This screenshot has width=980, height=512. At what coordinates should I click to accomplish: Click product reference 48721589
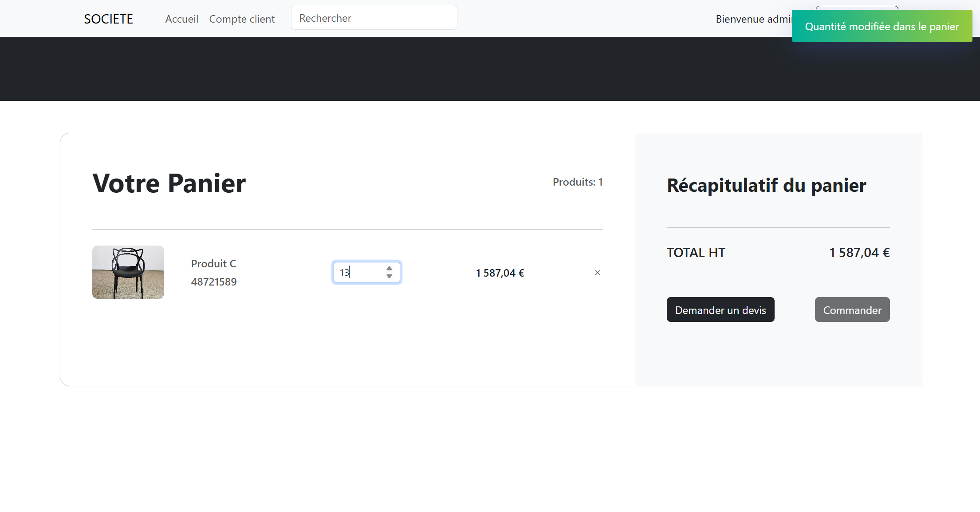(x=213, y=282)
